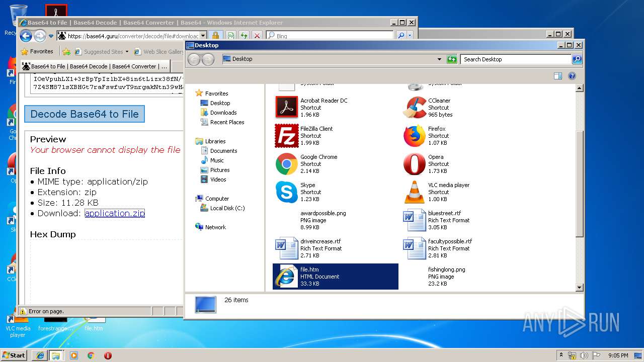Screen dimensions: 644x362
Task: Click the Explorer address bar refresh icon
Action: pos(452,59)
